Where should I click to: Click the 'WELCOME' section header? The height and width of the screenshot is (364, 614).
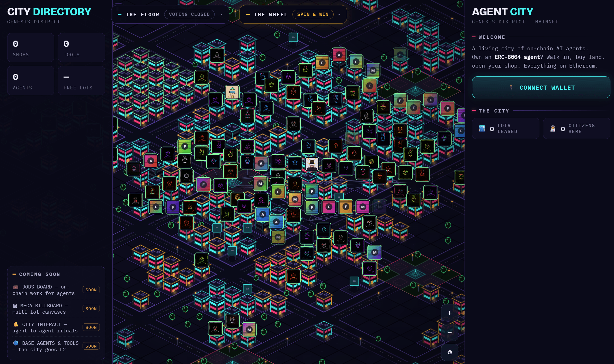coord(492,37)
